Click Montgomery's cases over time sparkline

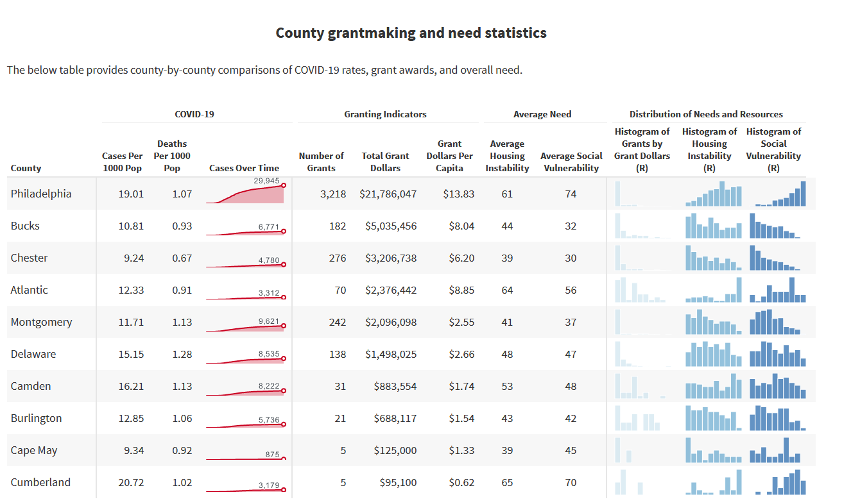(x=246, y=325)
